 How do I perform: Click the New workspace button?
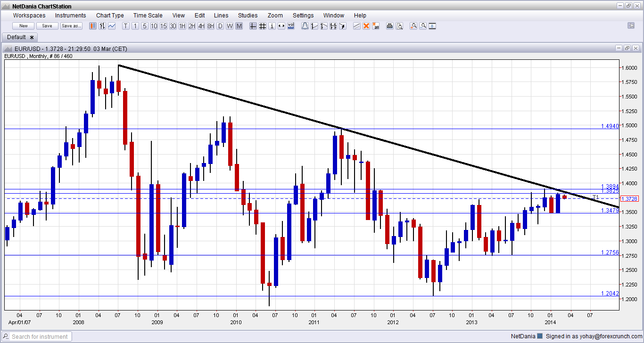pos(23,25)
